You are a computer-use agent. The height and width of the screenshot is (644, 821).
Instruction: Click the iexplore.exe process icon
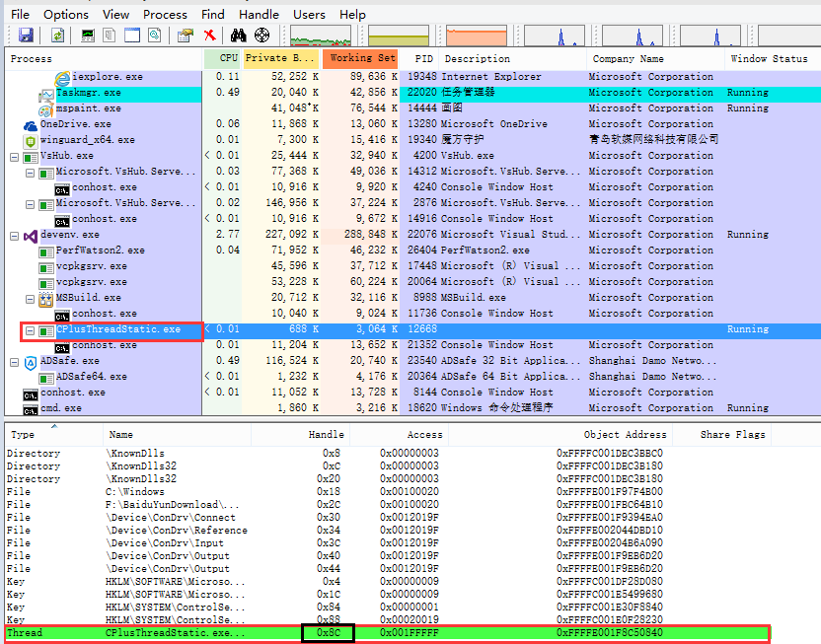(x=62, y=78)
